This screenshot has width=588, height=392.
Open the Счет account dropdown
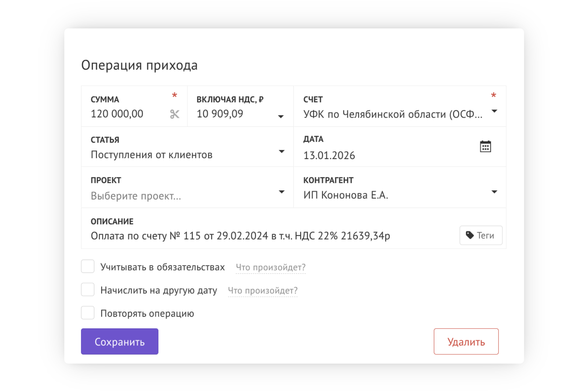(x=494, y=111)
